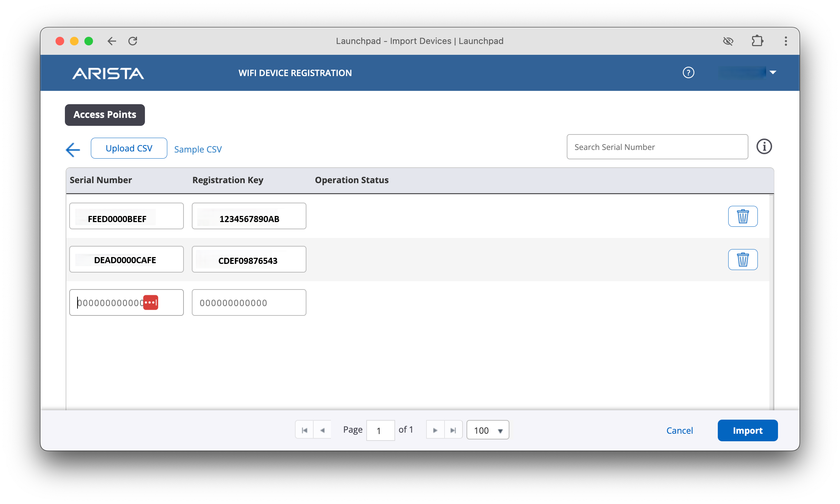Image resolution: width=840 pixels, height=504 pixels.
Task: Focus the Search Serial Number field
Action: [657, 147]
